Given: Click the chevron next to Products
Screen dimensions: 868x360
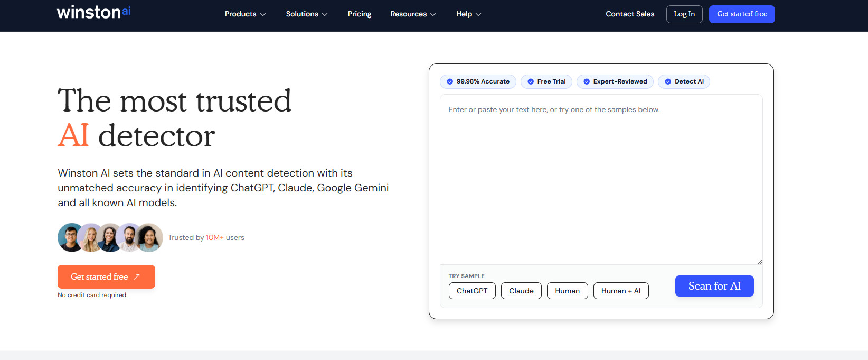Looking at the screenshot, I should click(x=263, y=14).
